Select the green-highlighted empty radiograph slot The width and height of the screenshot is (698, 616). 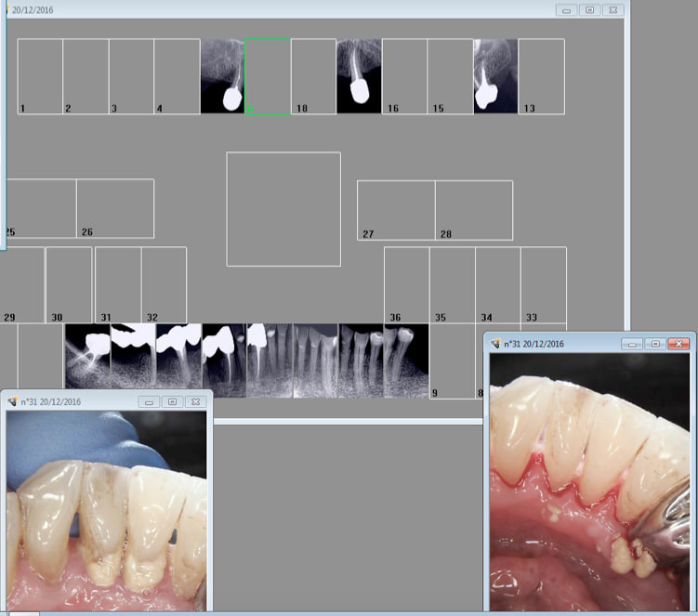coord(268,76)
